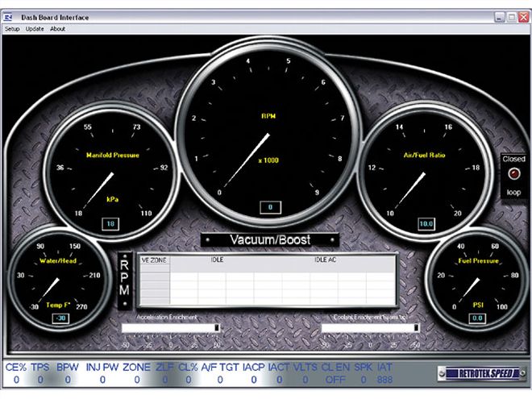Click the Dash Board Interface title bar icon
Screen dimensions: 532x399
pyautogui.click(x=8, y=17)
